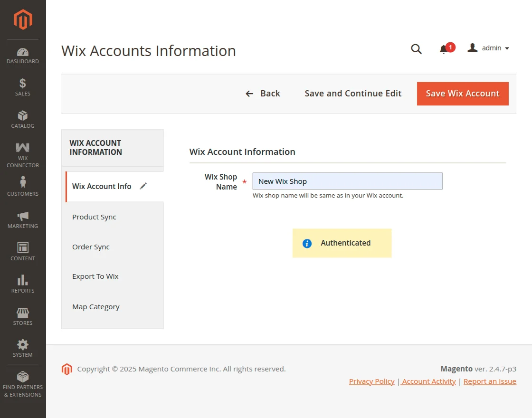Image resolution: width=532 pixels, height=418 pixels.
Task: Edit Wix Account Info using the pencil icon
Action: [143, 186]
